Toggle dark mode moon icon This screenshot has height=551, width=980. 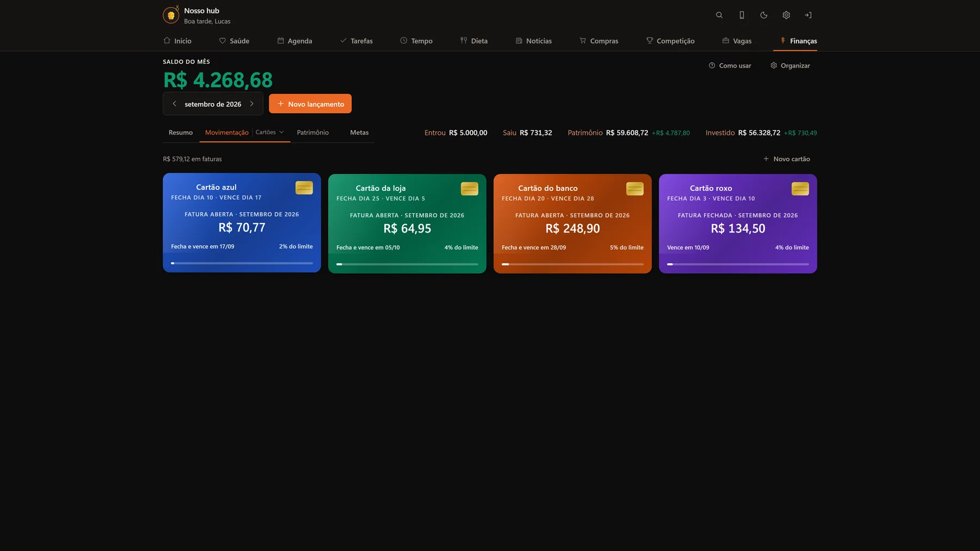pyautogui.click(x=764, y=15)
